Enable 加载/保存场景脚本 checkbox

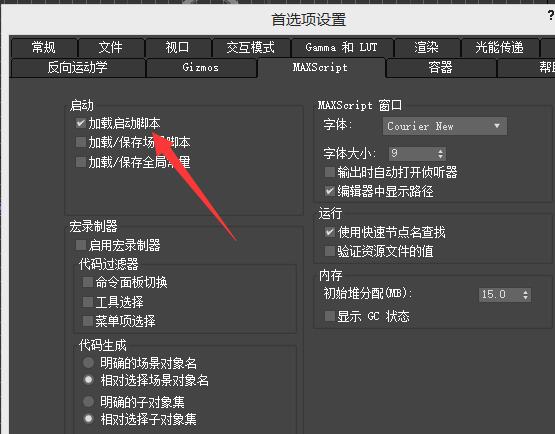pos(81,142)
